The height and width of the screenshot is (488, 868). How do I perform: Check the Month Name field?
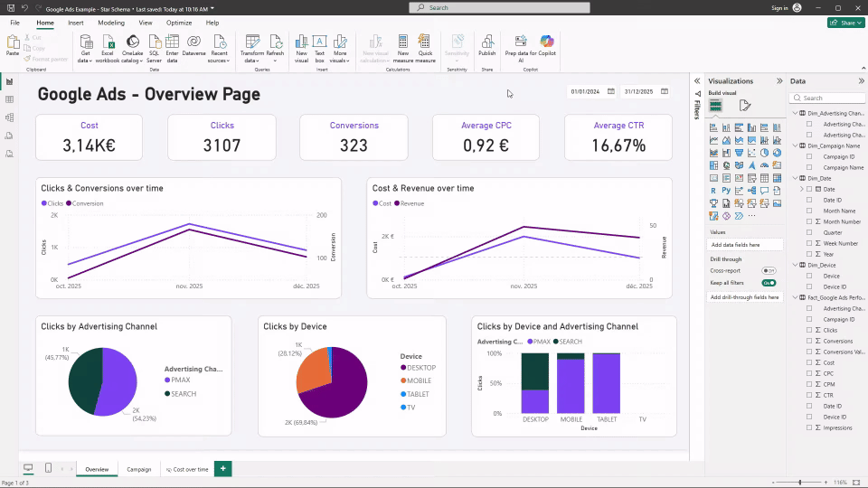pos(809,211)
